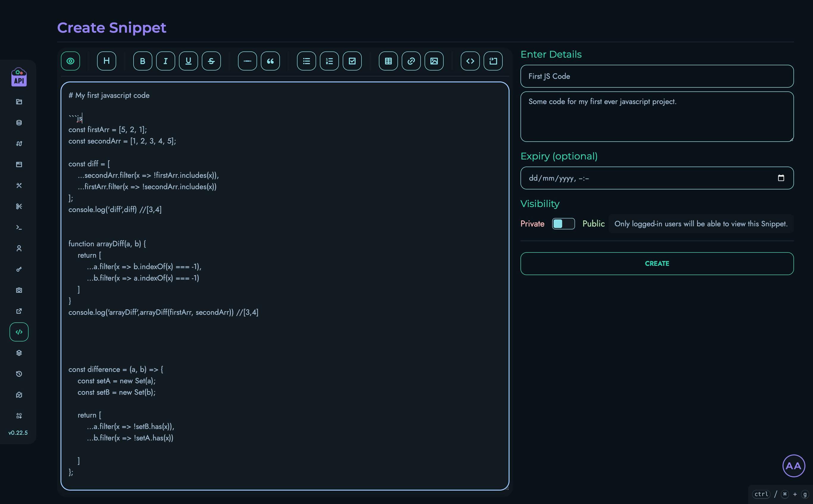Insert a checklist item
Viewport: 813px width, 504px height.
click(352, 61)
